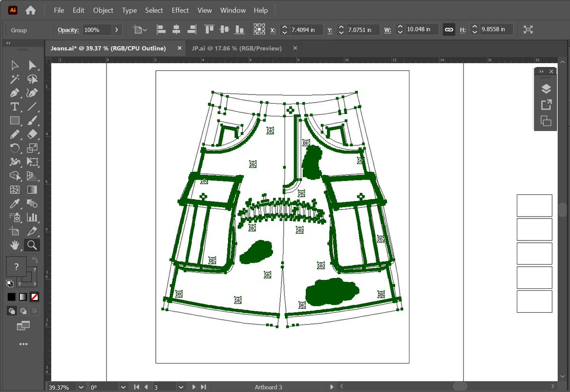Open the Layers panel icon
This screenshot has width=570, height=392.
click(x=546, y=89)
